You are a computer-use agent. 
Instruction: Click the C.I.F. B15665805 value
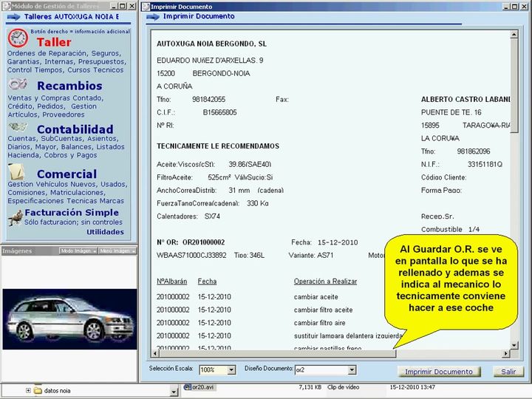[x=220, y=112]
